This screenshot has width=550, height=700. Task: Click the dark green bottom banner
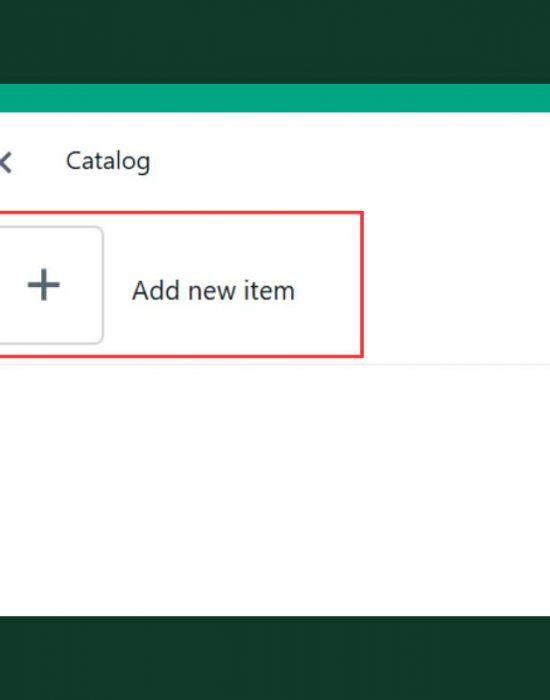[x=275, y=658]
